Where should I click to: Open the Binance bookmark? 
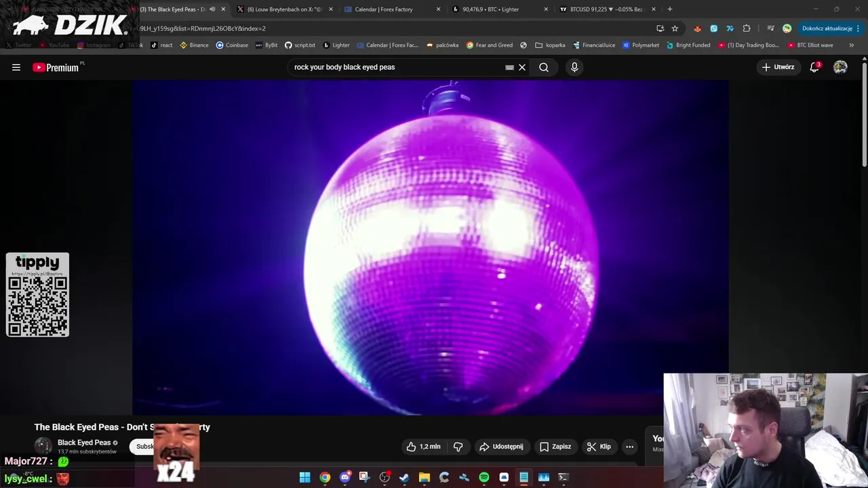[x=194, y=45]
